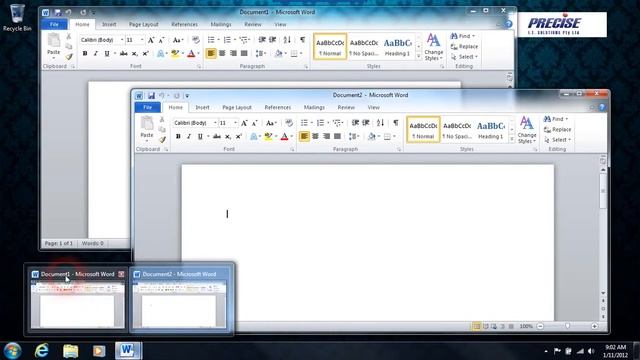Click Paste icon in Document1 window
Screen dimensions: 640x360
pyautogui.click(x=53, y=40)
